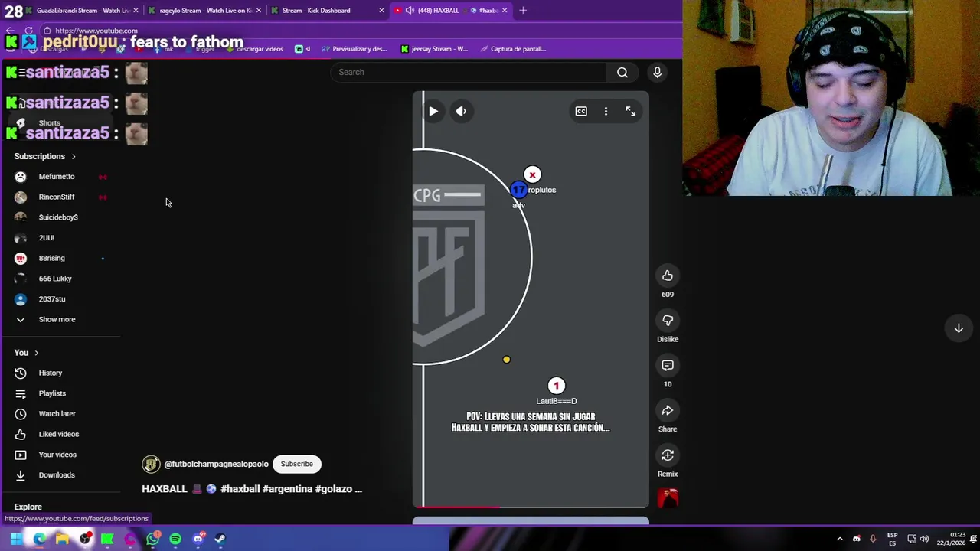Screen dimensions: 980x551
Task: Open the Shorts sidebar item
Action: (49, 122)
